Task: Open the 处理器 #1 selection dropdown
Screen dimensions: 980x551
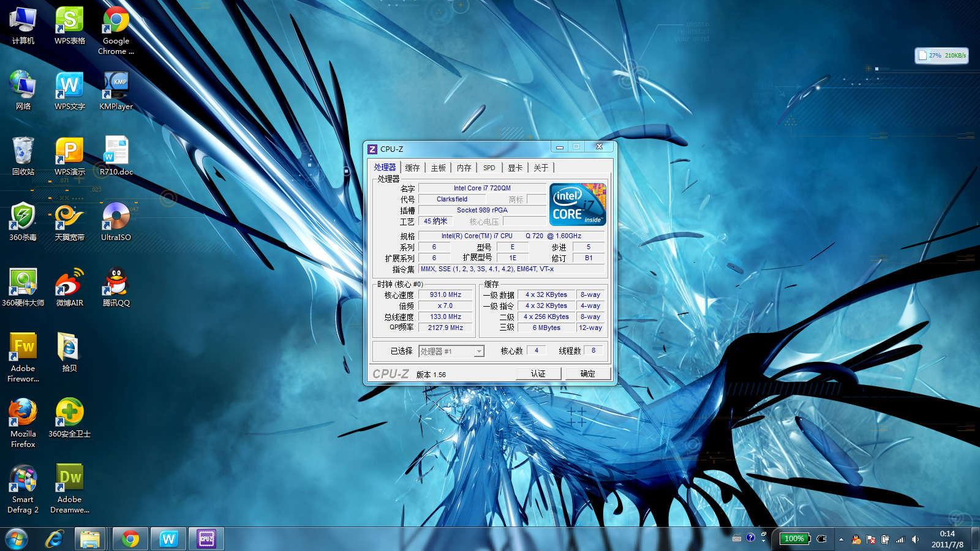Action: pos(451,351)
